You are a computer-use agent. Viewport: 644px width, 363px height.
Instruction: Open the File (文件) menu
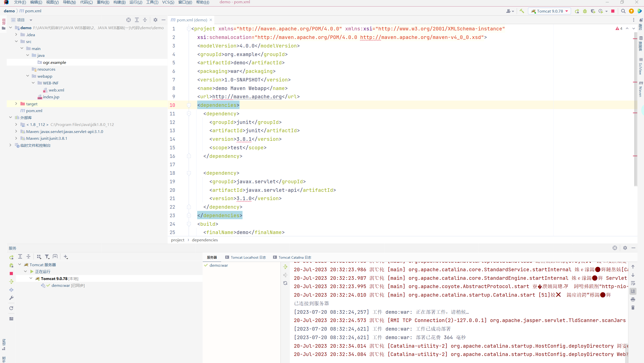[x=20, y=2]
